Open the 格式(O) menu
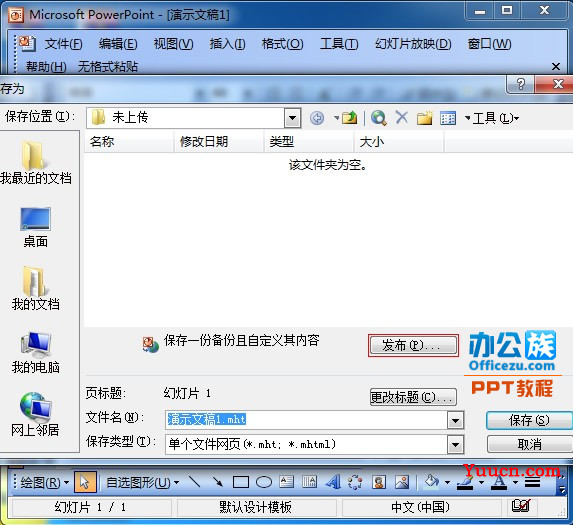Image resolution: width=573 pixels, height=525 pixels. (282, 44)
